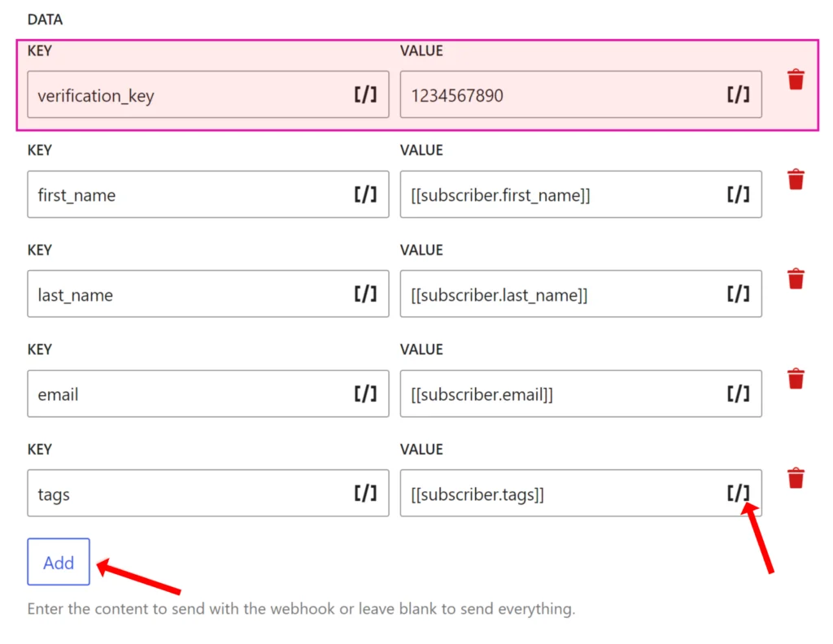Open merge tag picker for first_name key
Viewport: 833px width, 644px height.
[x=365, y=194]
